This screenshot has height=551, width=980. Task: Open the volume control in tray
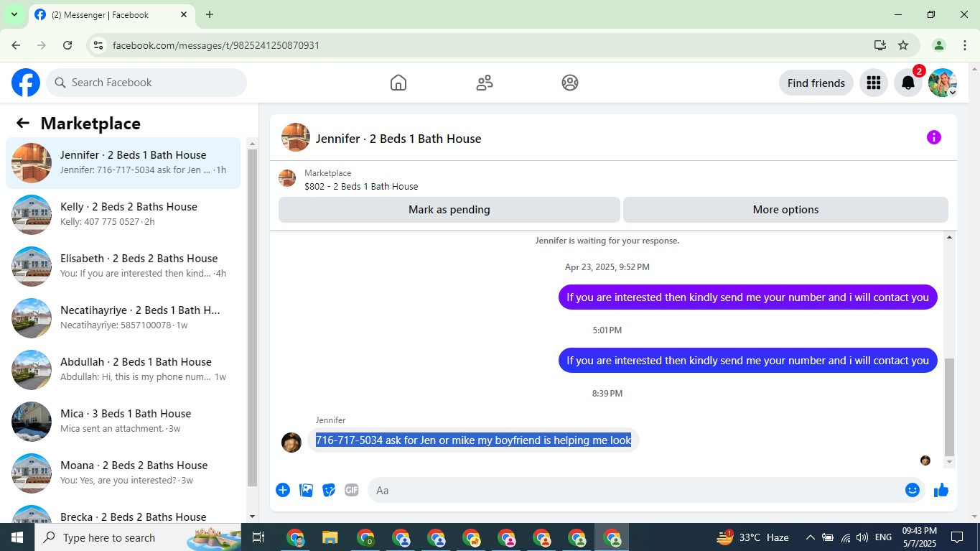pos(862,537)
